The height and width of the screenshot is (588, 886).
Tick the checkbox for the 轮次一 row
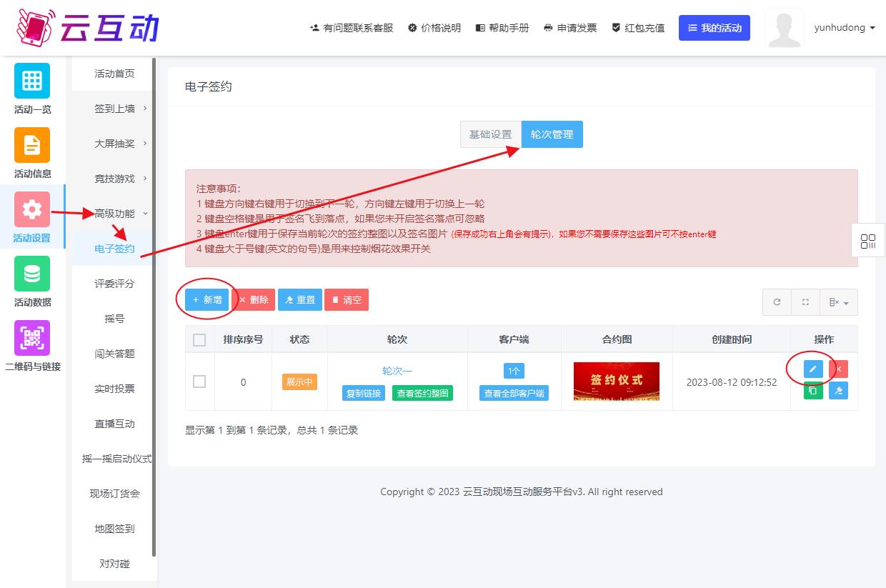pyautogui.click(x=199, y=382)
